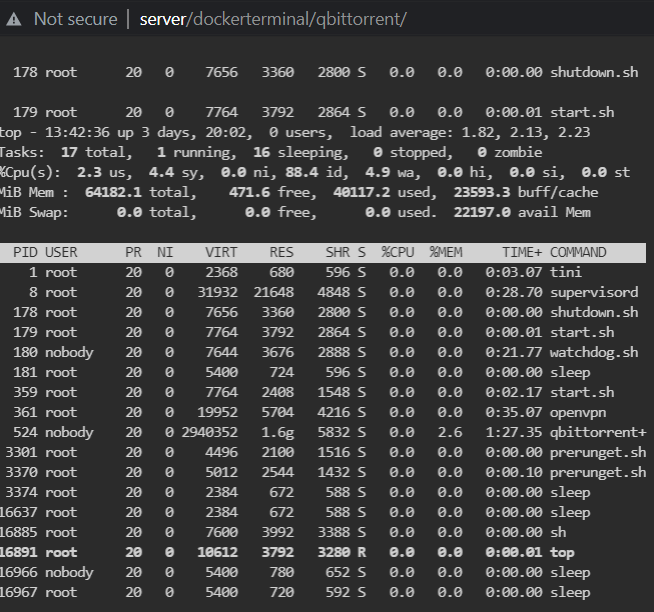
Task: Click the '16 sleeping' task count
Action: click(x=300, y=152)
